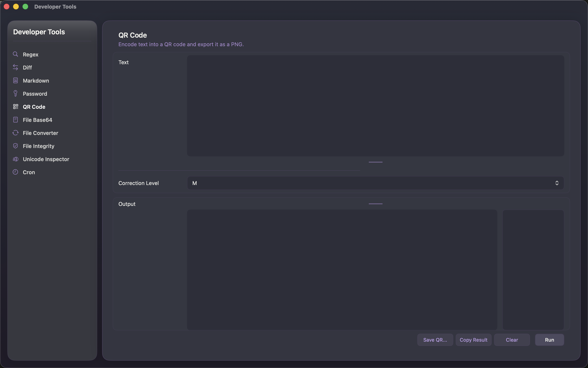588x368 pixels.
Task: Clear the QR code input
Action: pos(512,340)
